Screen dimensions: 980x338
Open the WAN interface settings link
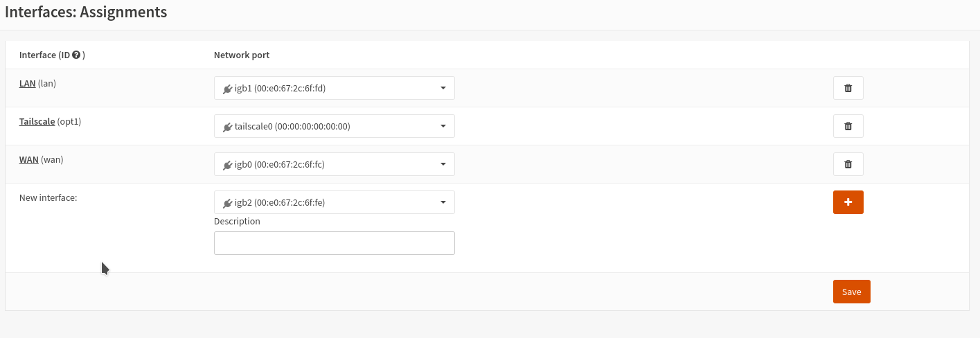point(28,159)
